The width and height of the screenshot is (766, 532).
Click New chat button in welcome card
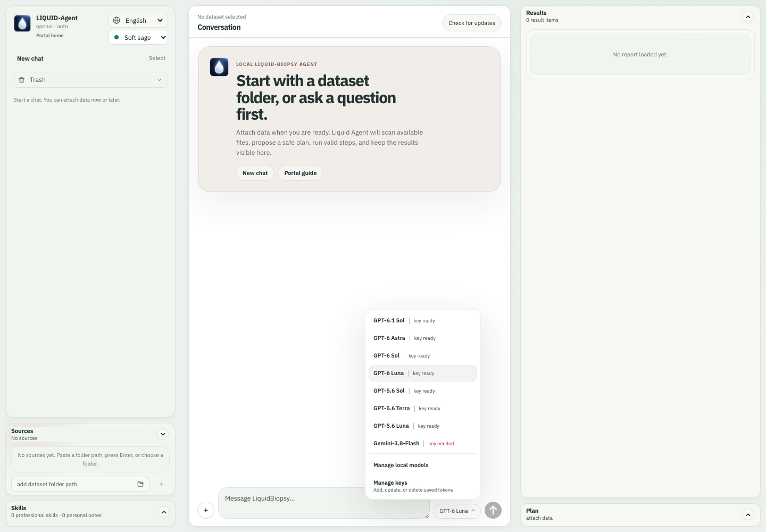(255, 173)
